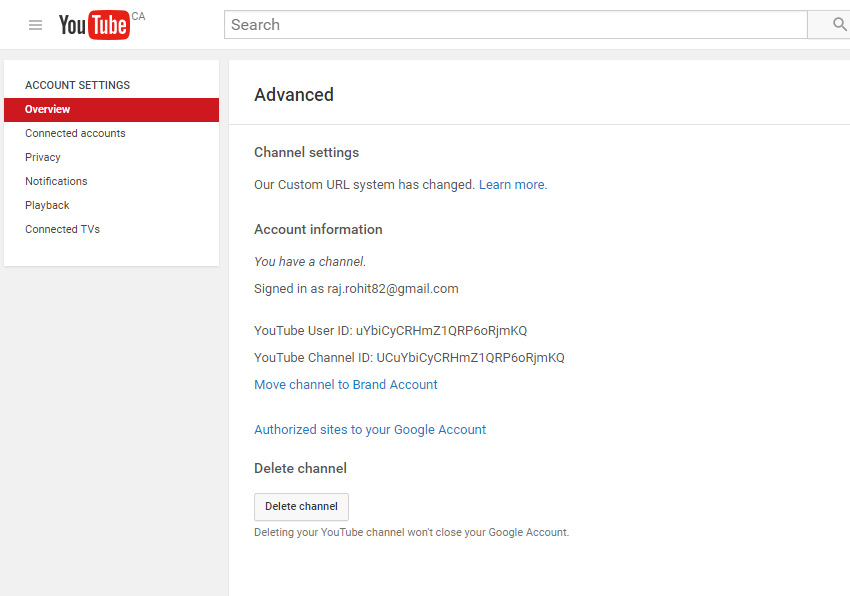
Task: Click the Advanced page heading
Action: 294,95
